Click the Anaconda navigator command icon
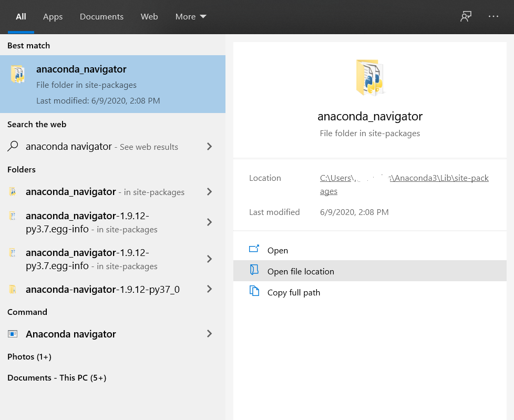The width and height of the screenshot is (514, 420). (x=13, y=334)
